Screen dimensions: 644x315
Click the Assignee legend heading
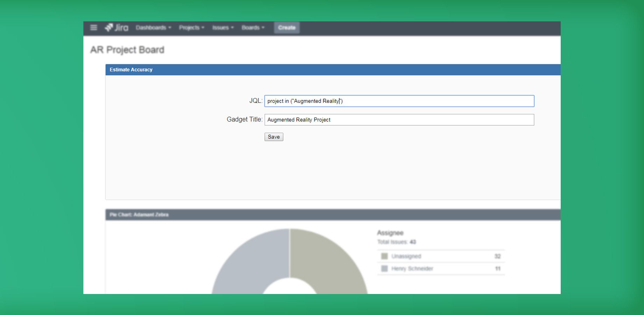point(390,233)
